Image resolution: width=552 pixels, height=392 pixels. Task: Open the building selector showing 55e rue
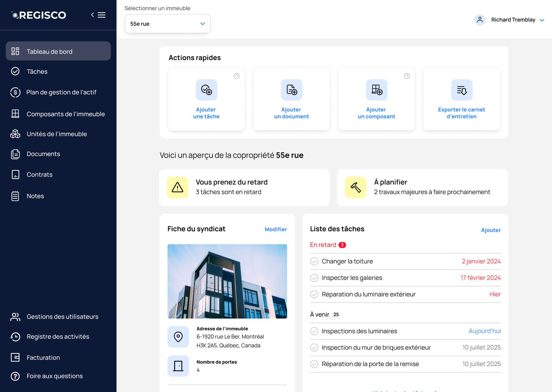point(167,24)
